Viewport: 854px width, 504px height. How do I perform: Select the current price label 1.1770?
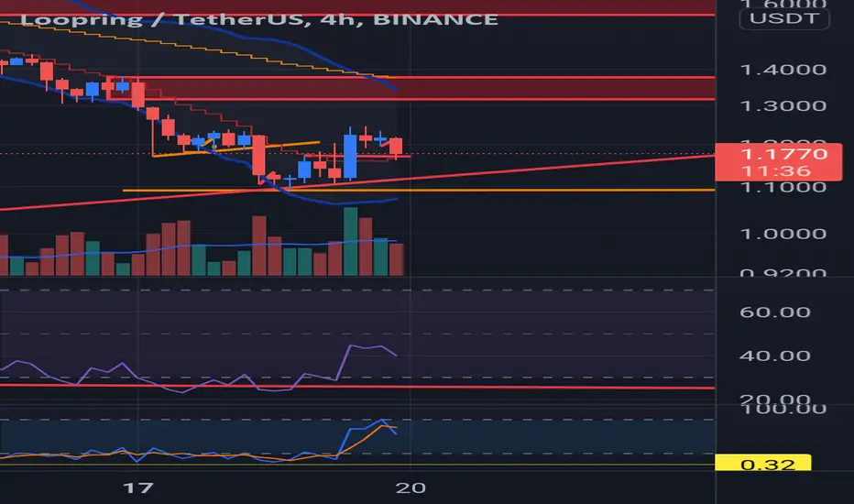783,154
